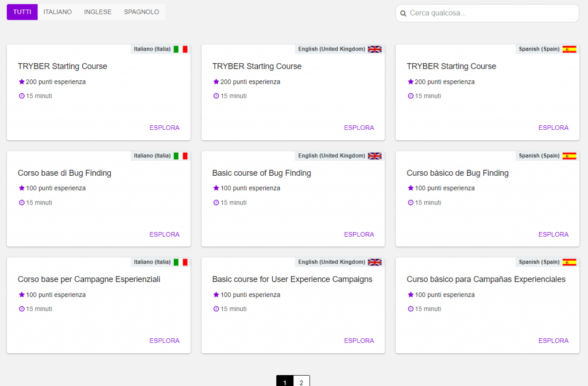Click Spain flag on Curso básico para Campañas Experienciales
Image resolution: width=588 pixels, height=386 pixels.
[569, 262]
